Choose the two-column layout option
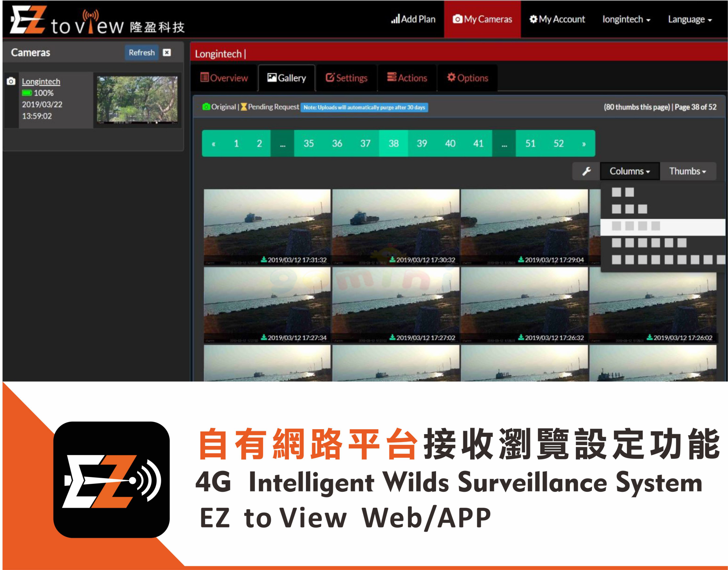Image resolution: width=728 pixels, height=570 pixels. pos(662,192)
